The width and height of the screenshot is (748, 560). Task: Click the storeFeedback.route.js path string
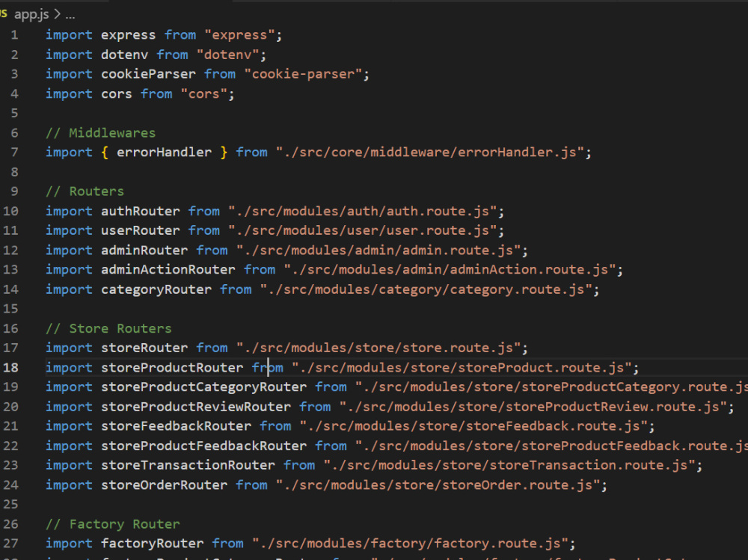(473, 426)
